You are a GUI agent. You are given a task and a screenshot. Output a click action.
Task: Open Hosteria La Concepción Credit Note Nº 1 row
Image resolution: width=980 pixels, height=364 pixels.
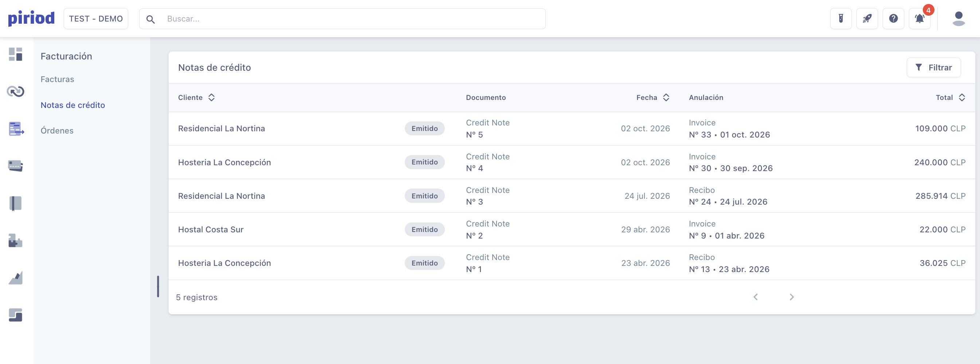point(572,263)
